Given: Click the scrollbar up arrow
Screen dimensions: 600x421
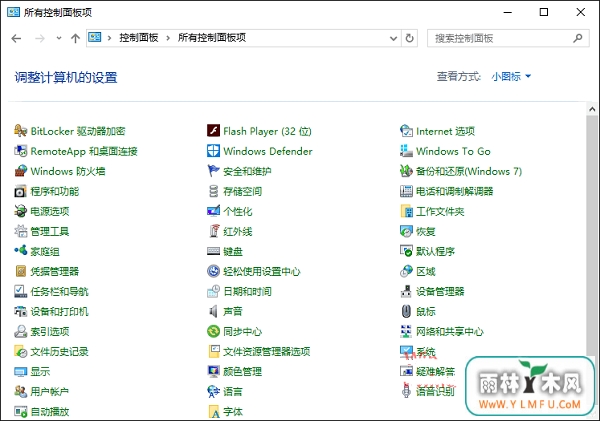Looking at the screenshot, I should [592, 109].
